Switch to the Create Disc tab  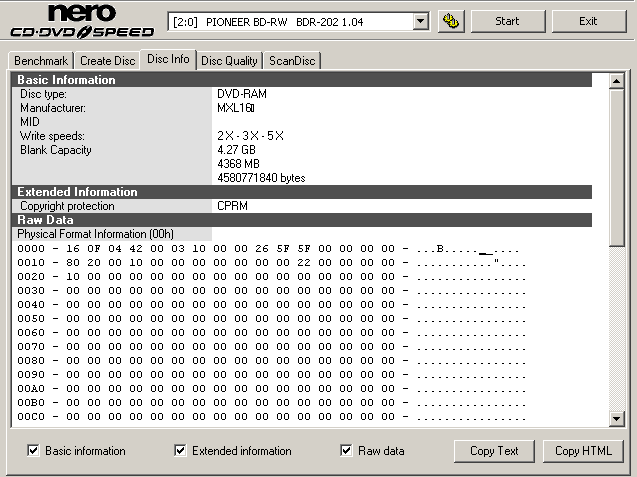pyautogui.click(x=108, y=61)
